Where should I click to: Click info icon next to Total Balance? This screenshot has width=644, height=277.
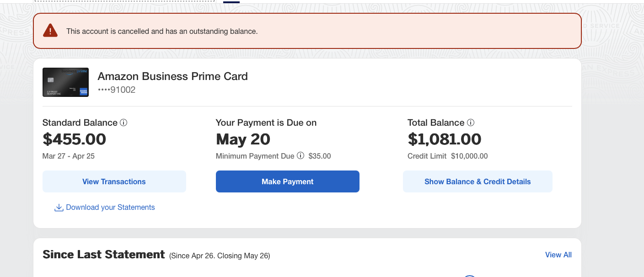(471, 123)
